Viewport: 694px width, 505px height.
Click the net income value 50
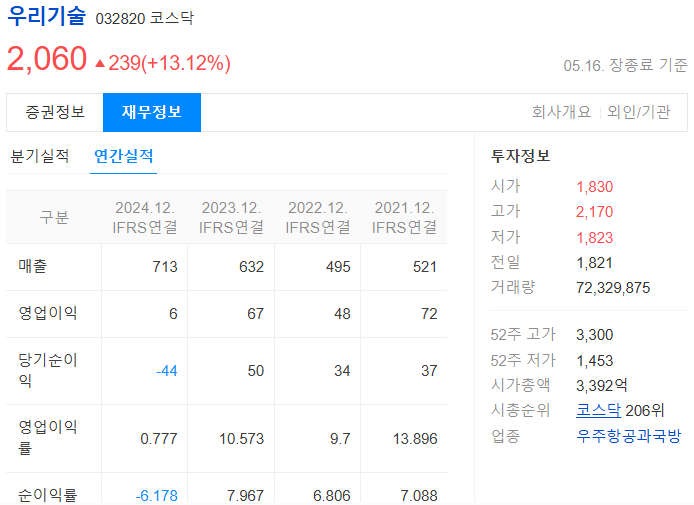255,370
